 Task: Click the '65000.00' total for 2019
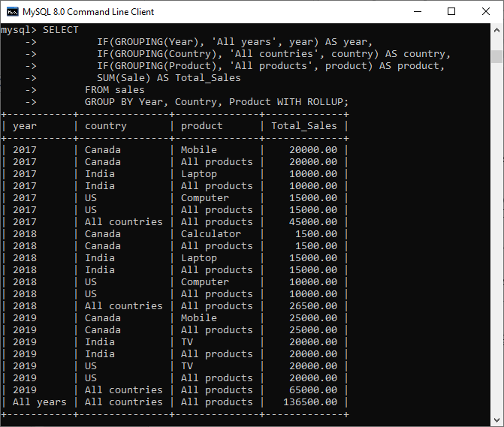click(313, 390)
